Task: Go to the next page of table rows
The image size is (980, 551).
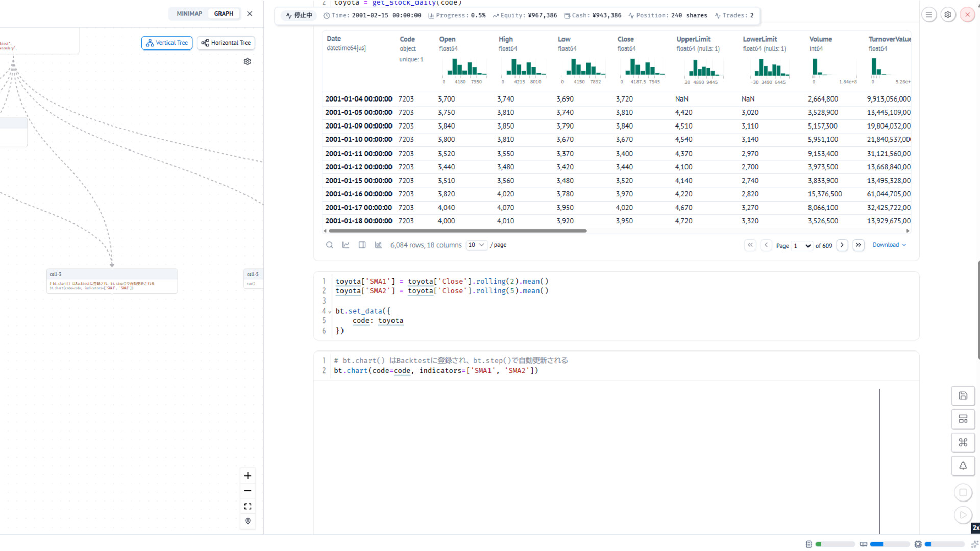Action: click(842, 245)
